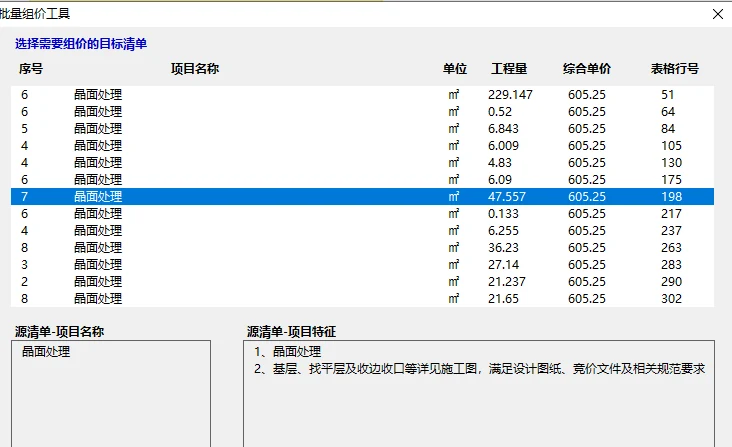Select the row with table row number 237
732x447 pixels.
362,230
